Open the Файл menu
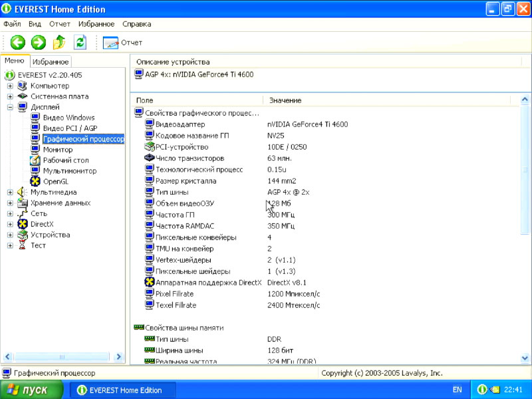Image resolution: width=532 pixels, height=399 pixels. (x=12, y=24)
